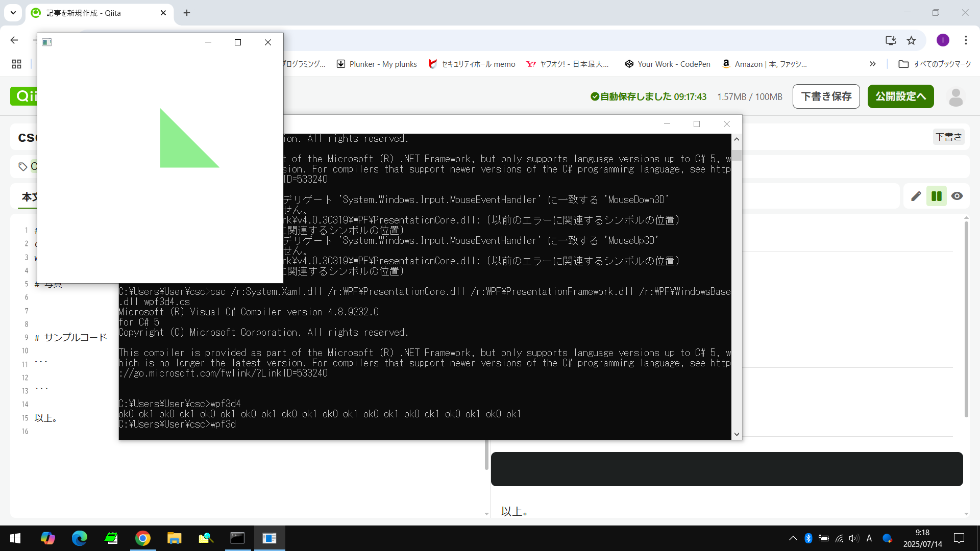
Task: Open the Chrome profile avatar
Action: pyautogui.click(x=943, y=40)
